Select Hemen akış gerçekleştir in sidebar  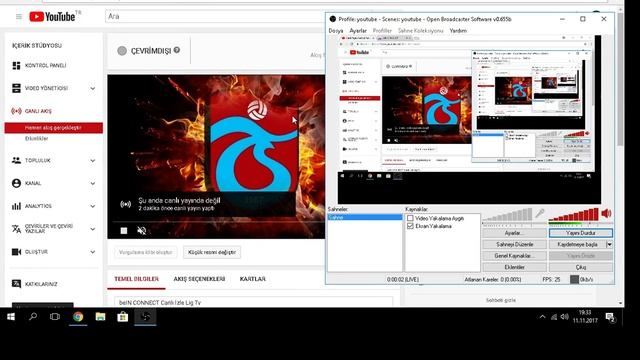coord(53,128)
